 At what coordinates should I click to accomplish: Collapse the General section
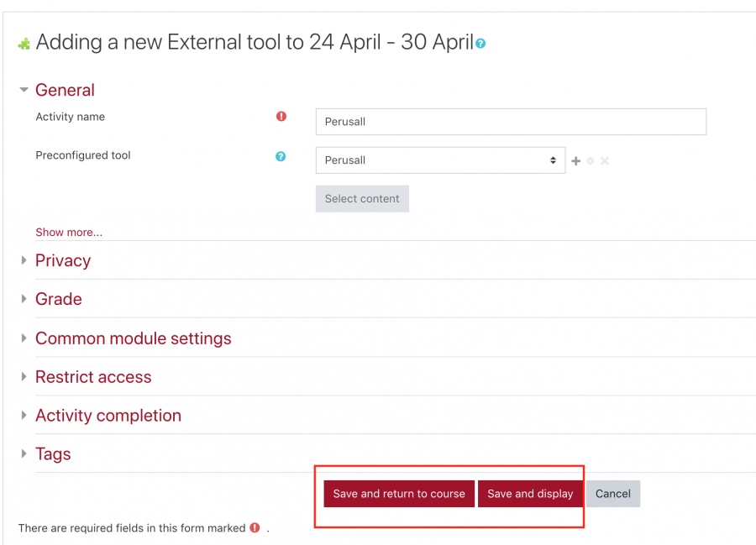(x=65, y=90)
